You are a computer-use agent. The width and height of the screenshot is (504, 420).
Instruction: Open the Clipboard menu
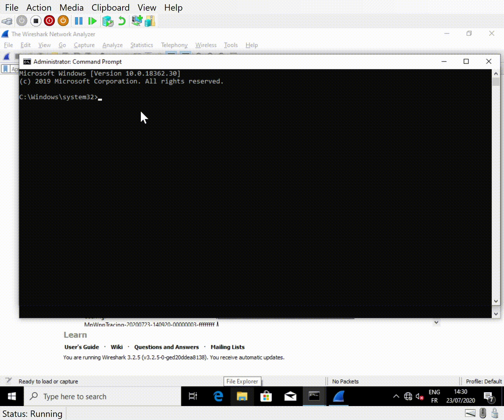coord(110,8)
